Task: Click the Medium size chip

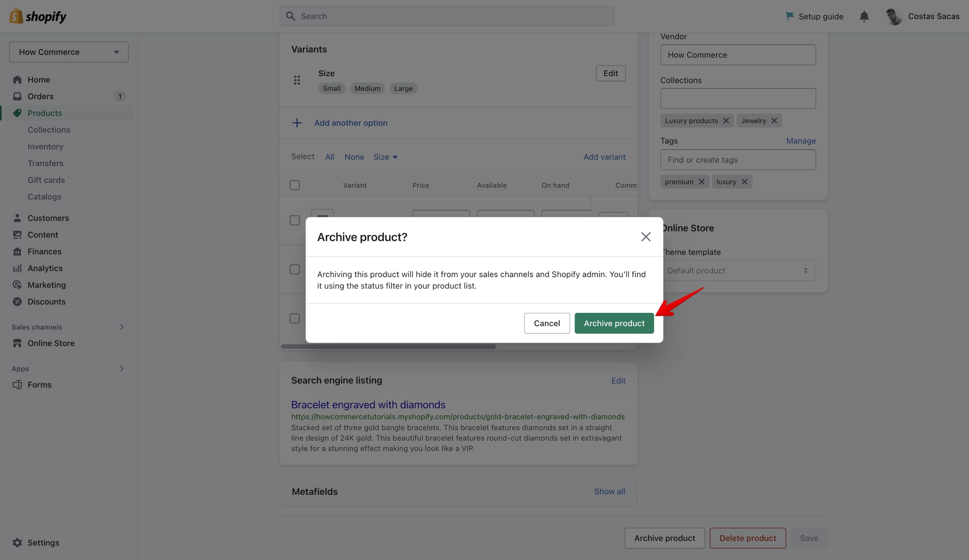Action: pos(367,88)
